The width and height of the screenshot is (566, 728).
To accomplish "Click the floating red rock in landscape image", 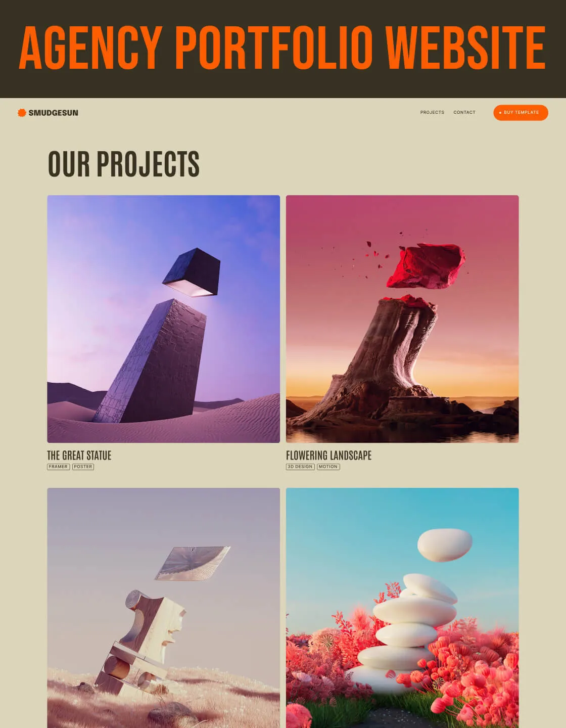I will (x=426, y=266).
